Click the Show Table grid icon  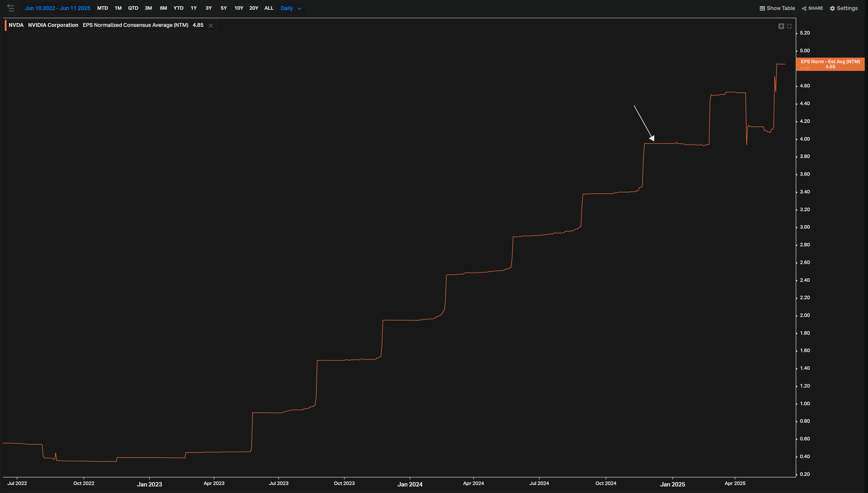[x=762, y=9]
